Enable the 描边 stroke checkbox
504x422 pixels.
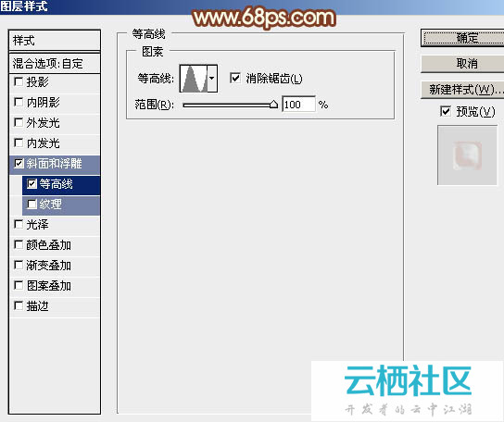(19, 305)
